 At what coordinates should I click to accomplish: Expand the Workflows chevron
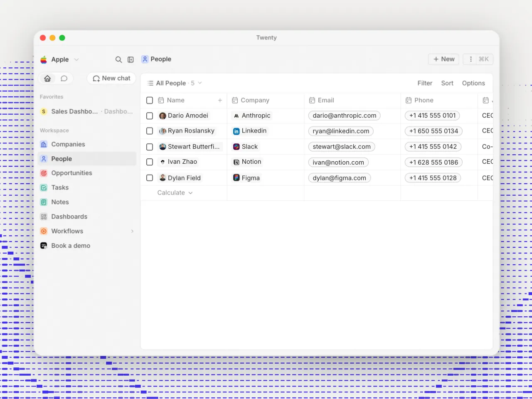[132, 231]
